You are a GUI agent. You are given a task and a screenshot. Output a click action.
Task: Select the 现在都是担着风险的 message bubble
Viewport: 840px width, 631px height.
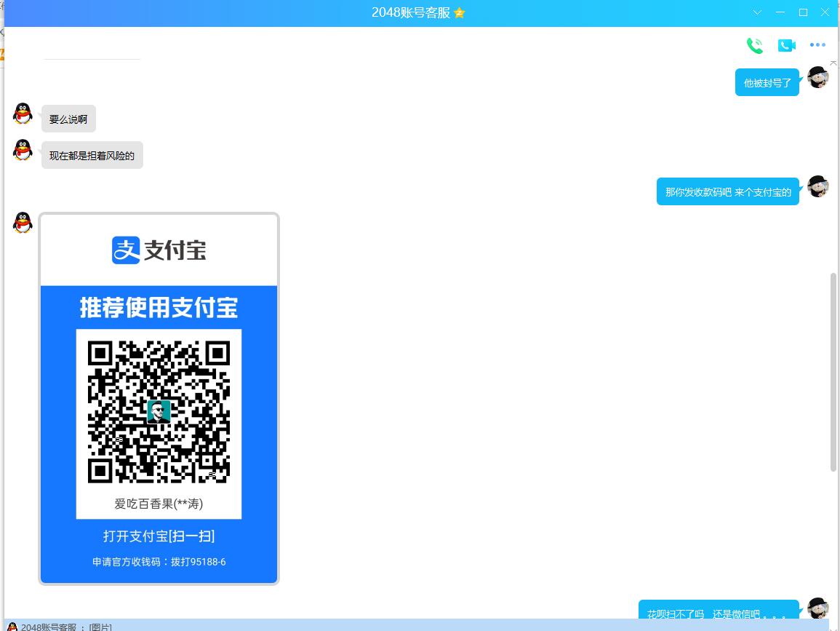[x=92, y=156]
